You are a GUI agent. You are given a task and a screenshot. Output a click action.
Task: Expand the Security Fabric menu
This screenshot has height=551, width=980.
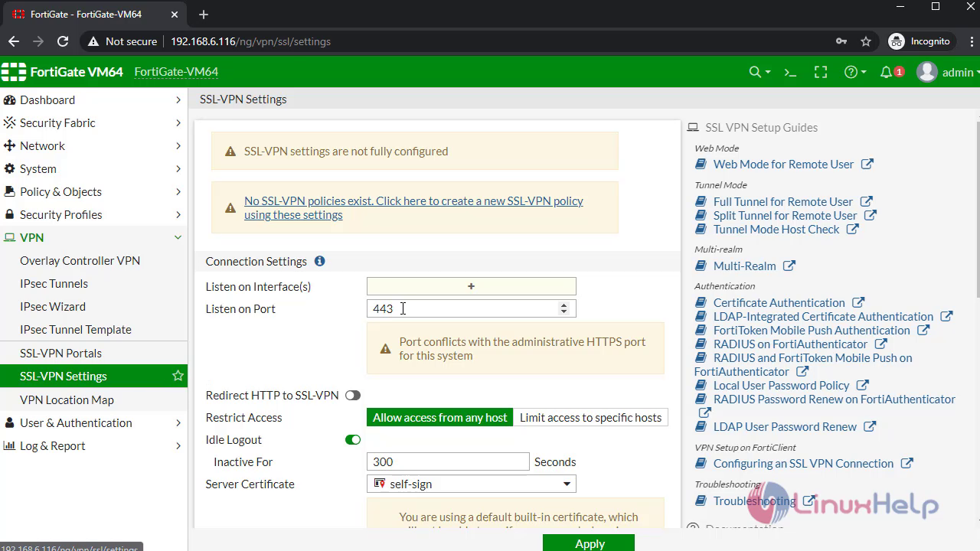93,122
